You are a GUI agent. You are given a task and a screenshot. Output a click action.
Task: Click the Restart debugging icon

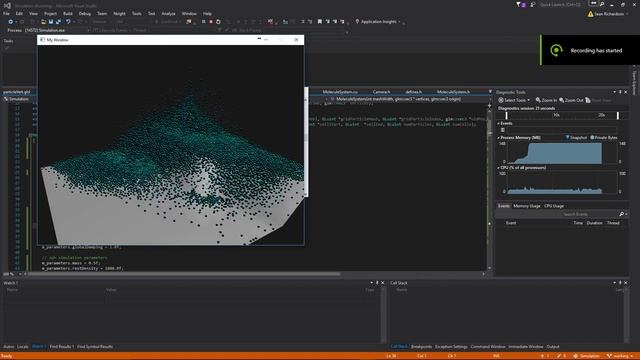[218, 22]
